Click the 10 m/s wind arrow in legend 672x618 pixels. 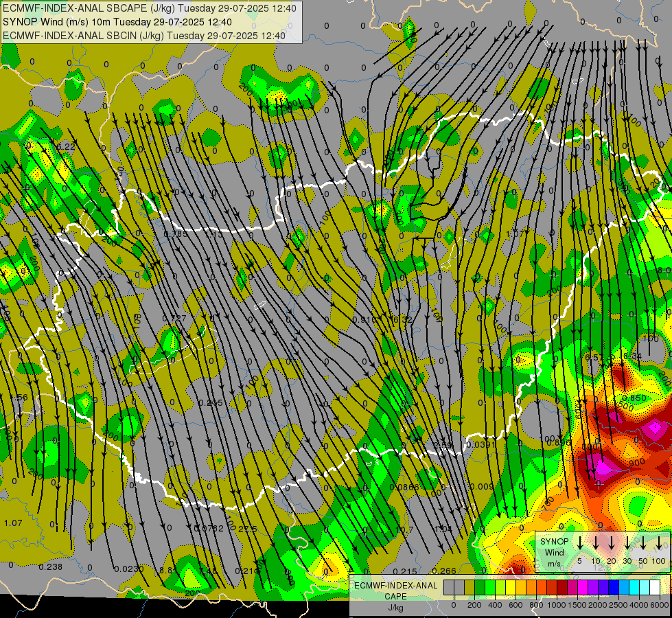[595, 543]
